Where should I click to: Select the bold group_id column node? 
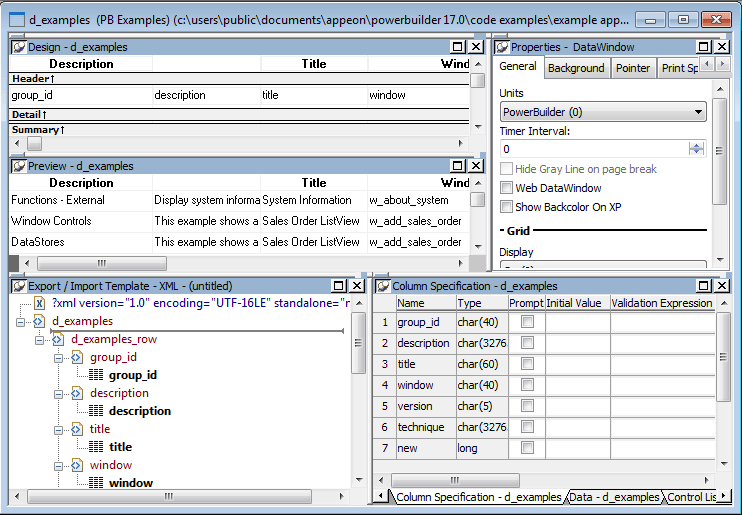click(132, 375)
